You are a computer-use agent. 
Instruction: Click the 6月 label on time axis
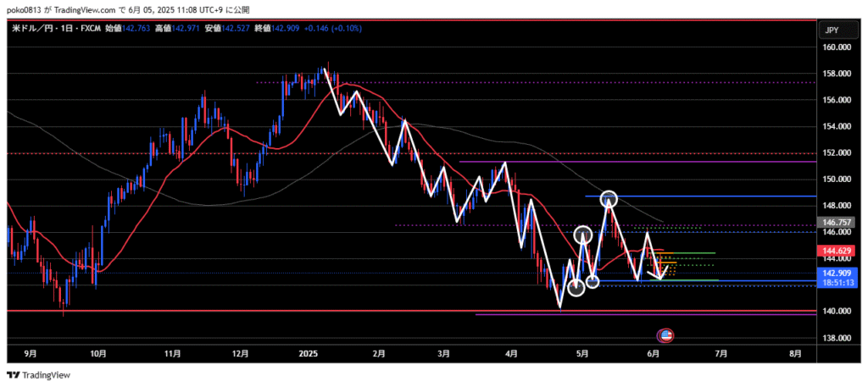[x=650, y=351]
